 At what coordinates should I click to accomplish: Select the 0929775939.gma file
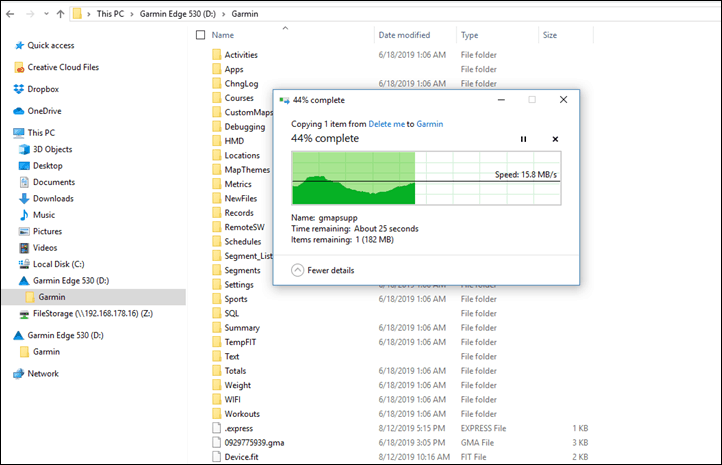click(254, 442)
